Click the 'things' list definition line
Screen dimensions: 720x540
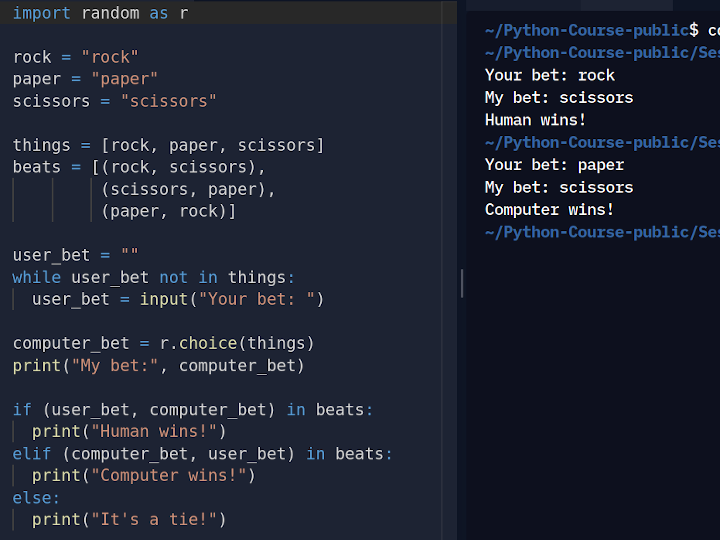coord(169,145)
